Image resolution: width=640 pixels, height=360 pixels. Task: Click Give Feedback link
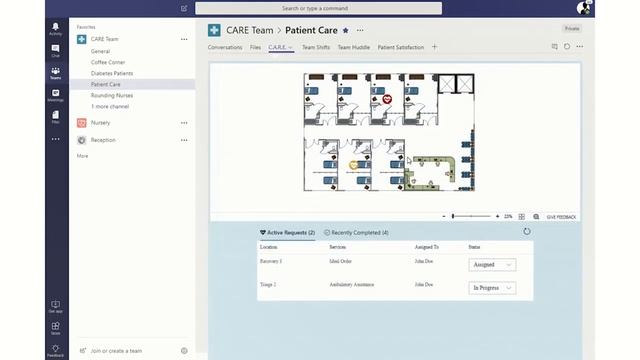[x=561, y=217]
